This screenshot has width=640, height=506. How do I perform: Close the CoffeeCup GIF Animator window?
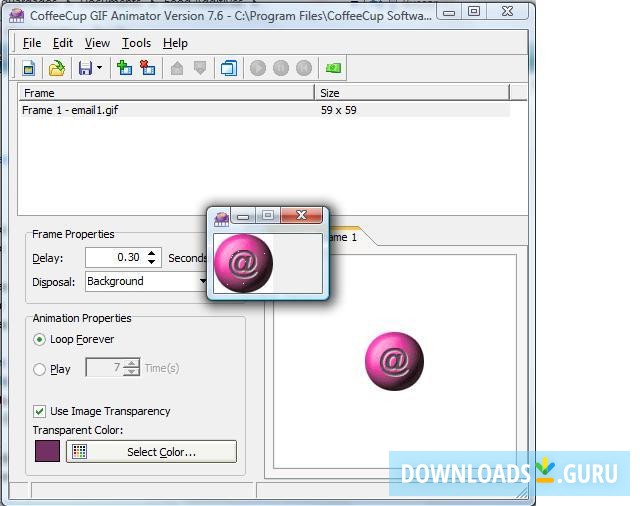click(x=507, y=11)
